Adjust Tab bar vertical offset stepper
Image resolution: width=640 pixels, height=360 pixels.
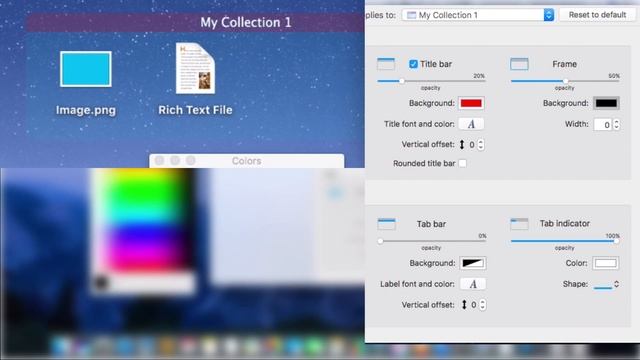click(482, 304)
